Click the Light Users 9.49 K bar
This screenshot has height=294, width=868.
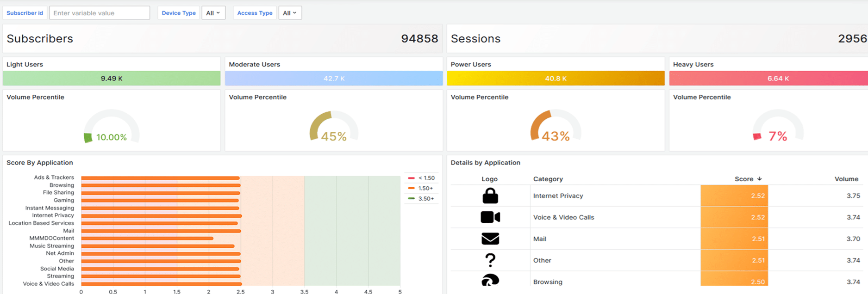tap(112, 79)
